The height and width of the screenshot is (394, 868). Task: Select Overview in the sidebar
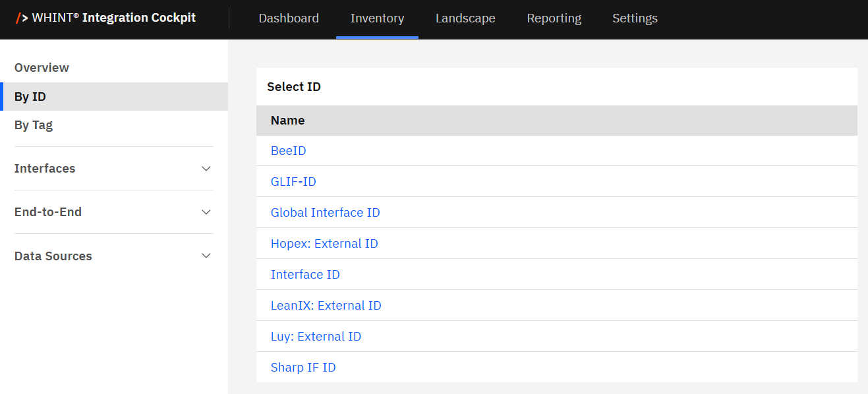tap(42, 68)
